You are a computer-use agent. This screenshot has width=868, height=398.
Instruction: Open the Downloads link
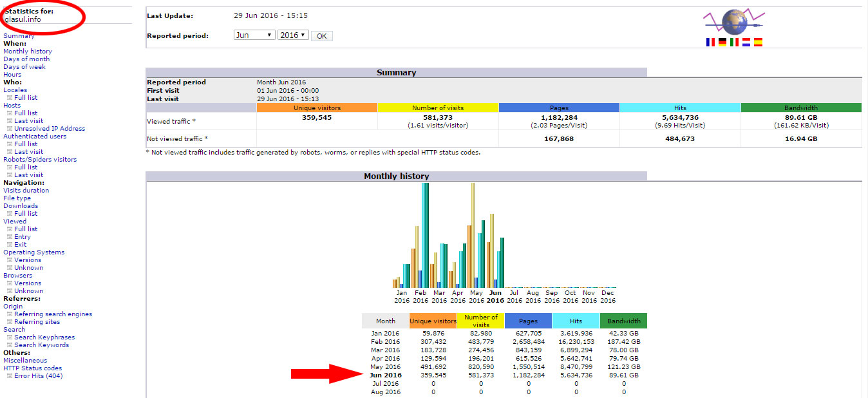(21, 206)
